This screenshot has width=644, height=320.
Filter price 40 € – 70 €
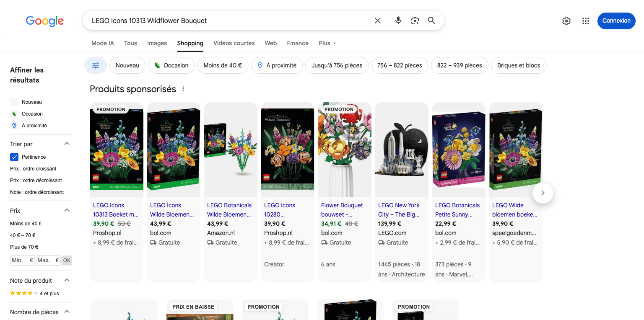point(23,235)
